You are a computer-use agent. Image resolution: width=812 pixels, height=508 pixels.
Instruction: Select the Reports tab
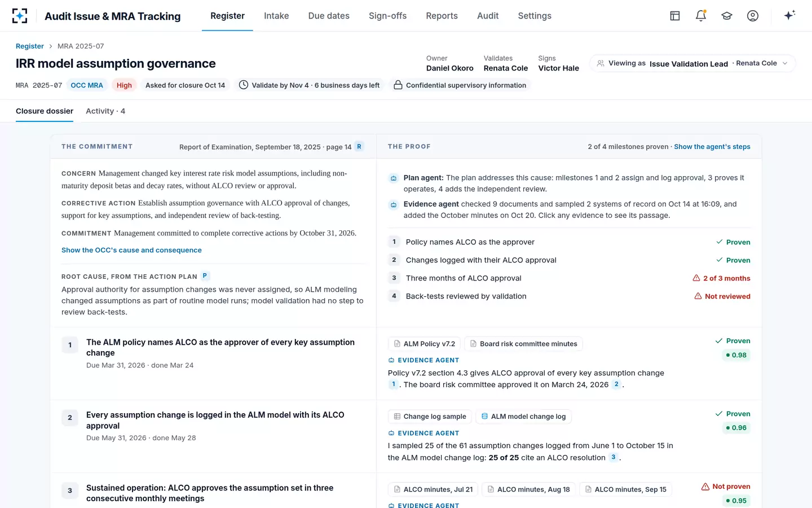pyautogui.click(x=442, y=16)
